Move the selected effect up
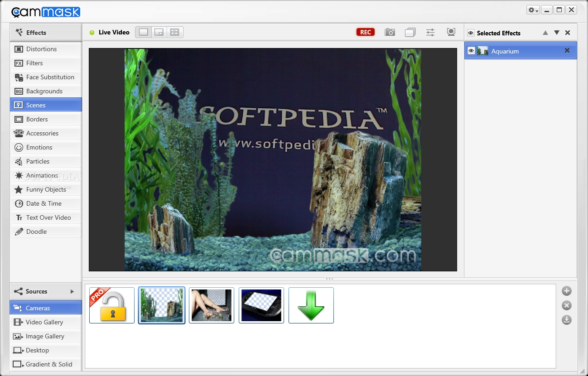 tap(545, 33)
